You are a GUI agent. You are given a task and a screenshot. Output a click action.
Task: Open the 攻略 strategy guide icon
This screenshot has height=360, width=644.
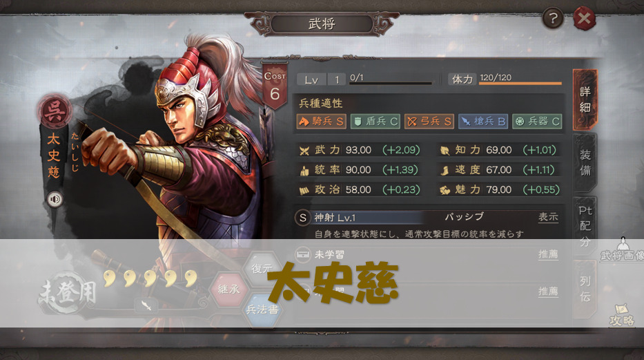(x=622, y=316)
